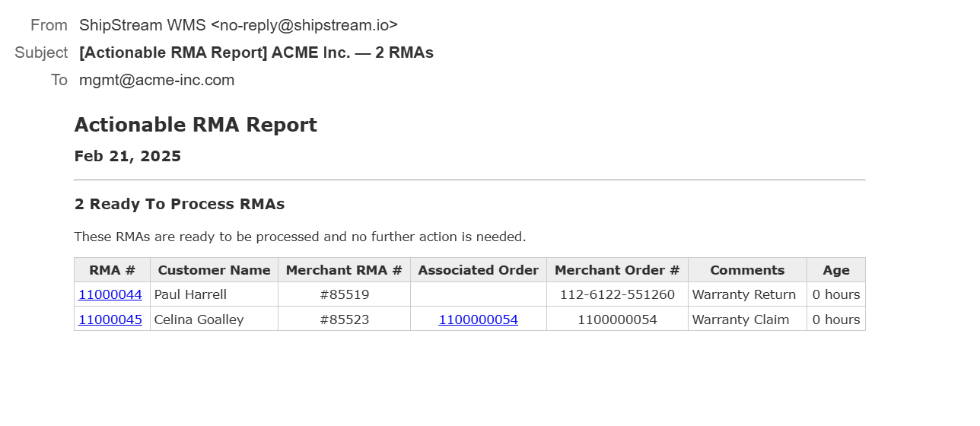980x426 pixels.
Task: Click the Actionable RMA Report heading
Action: pyautogui.click(x=196, y=125)
